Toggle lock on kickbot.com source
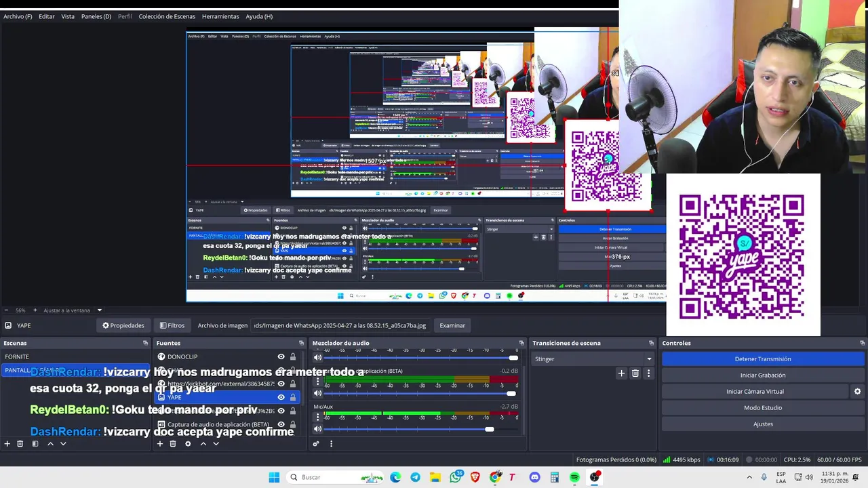The height and width of the screenshot is (488, 868). (293, 384)
